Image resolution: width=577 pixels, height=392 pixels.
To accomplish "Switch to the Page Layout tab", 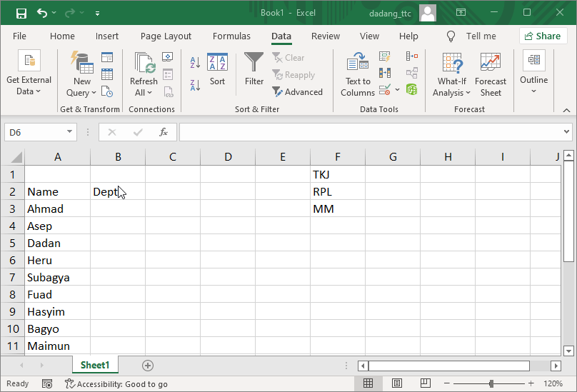I will tap(166, 36).
